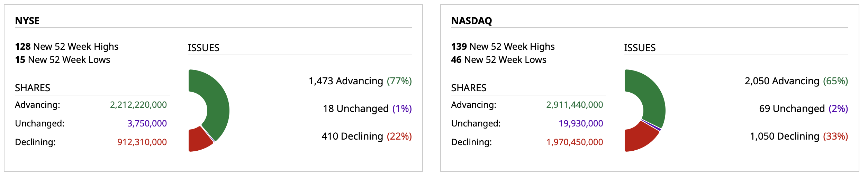
Task: Select the 128 New 52 Week Highs line
Action: pos(67,47)
